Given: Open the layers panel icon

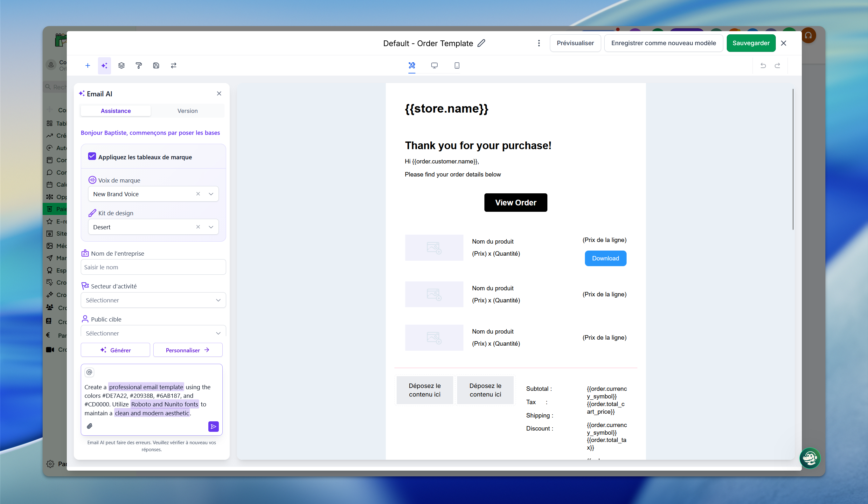Looking at the screenshot, I should click(121, 66).
